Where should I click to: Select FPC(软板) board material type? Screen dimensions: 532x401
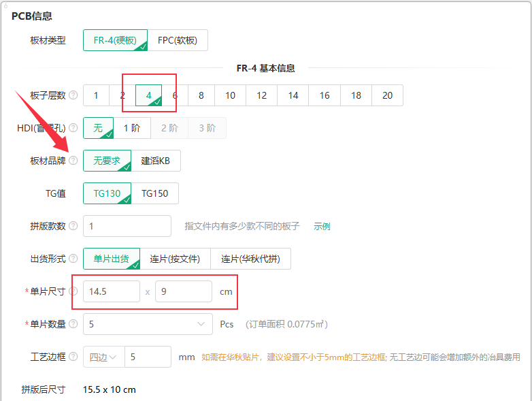[x=178, y=40]
